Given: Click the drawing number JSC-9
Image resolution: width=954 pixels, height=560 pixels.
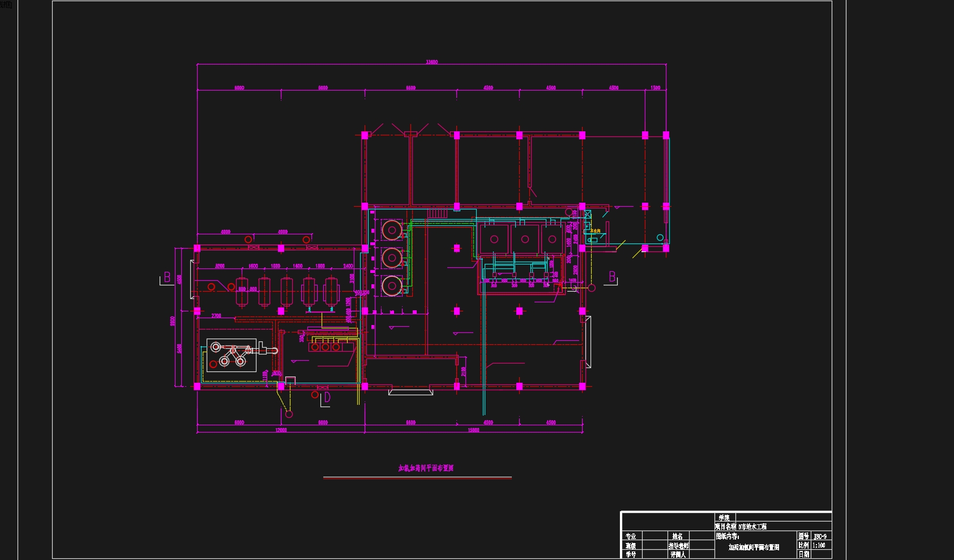Looking at the screenshot, I should pyautogui.click(x=820, y=537).
